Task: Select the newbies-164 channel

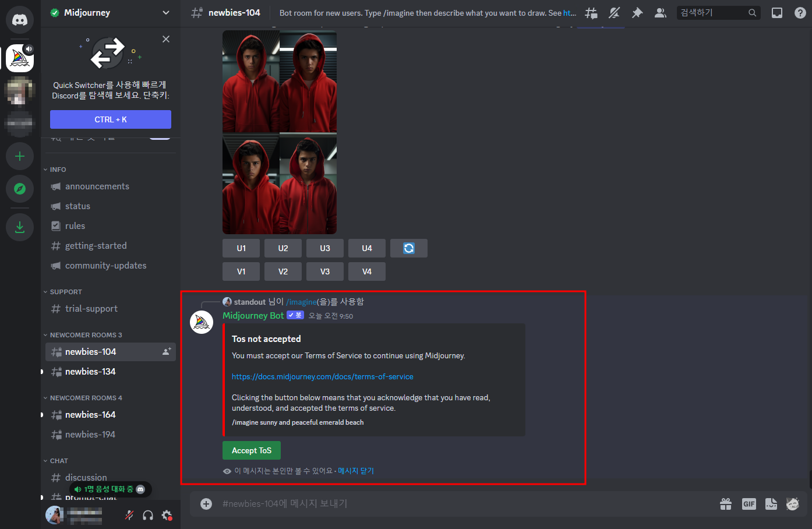Action: pos(111,415)
